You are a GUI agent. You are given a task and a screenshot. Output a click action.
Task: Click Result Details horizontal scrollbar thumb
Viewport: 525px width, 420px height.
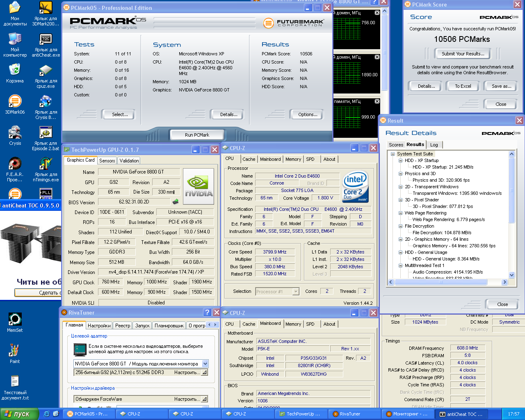click(441, 282)
